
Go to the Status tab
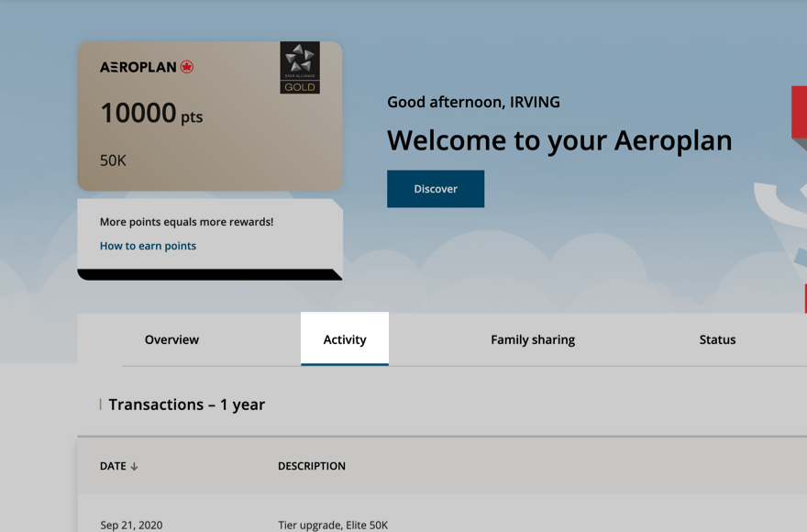coord(717,339)
